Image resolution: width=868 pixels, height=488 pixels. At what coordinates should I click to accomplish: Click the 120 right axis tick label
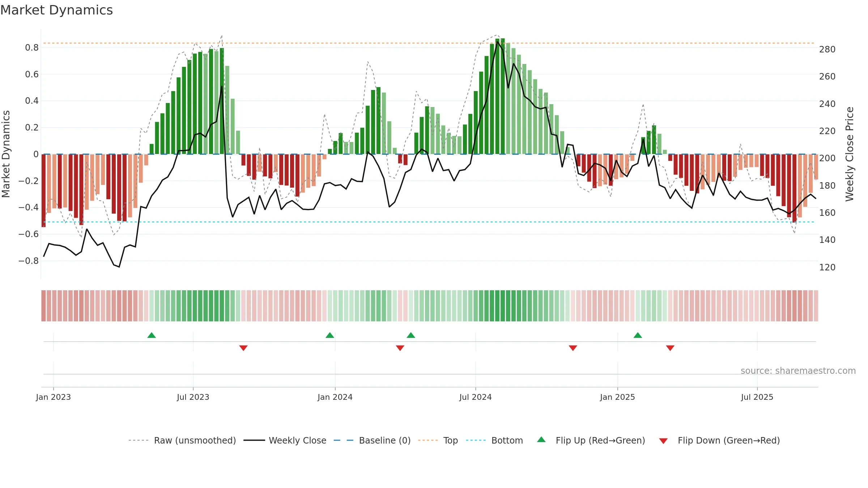click(827, 267)
